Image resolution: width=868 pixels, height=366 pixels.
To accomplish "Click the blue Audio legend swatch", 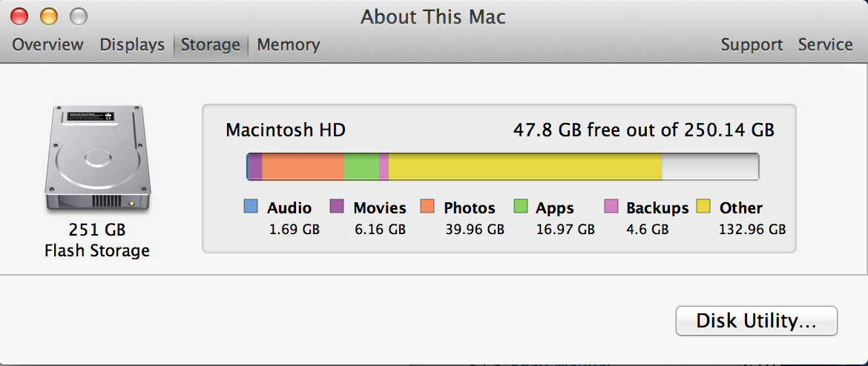I will pyautogui.click(x=251, y=207).
